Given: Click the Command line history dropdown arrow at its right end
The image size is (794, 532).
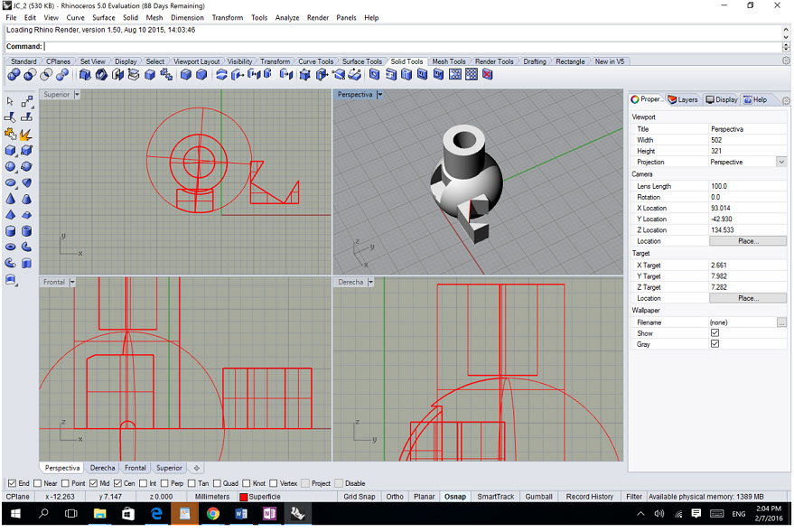Looking at the screenshot, I should [x=786, y=47].
